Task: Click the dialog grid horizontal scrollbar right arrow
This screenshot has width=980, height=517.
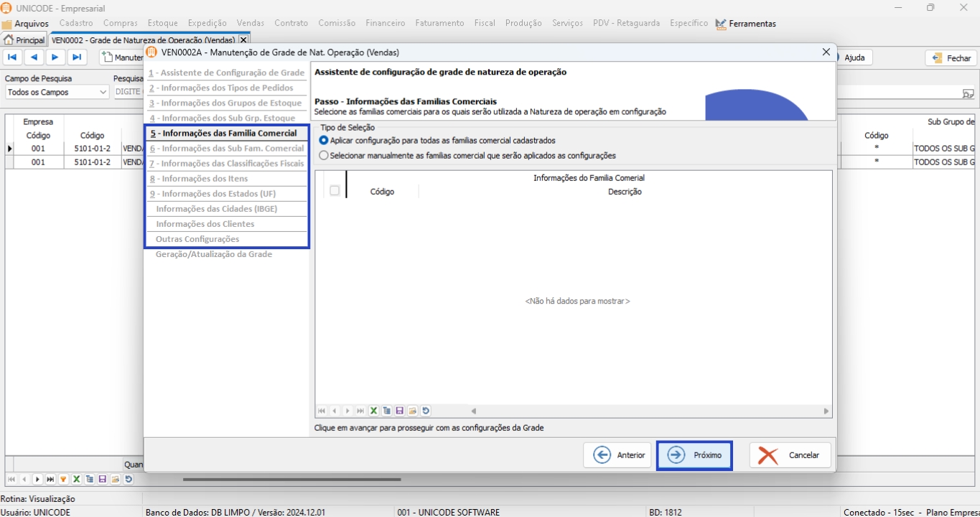Action: coord(826,411)
